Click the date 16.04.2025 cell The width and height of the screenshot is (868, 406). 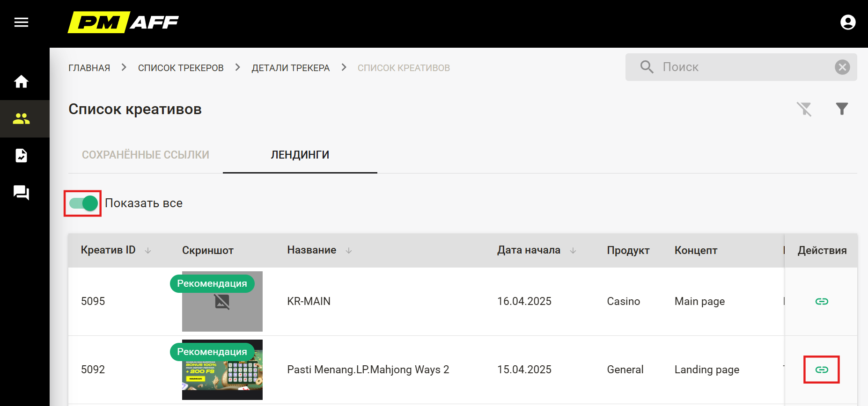pos(524,301)
